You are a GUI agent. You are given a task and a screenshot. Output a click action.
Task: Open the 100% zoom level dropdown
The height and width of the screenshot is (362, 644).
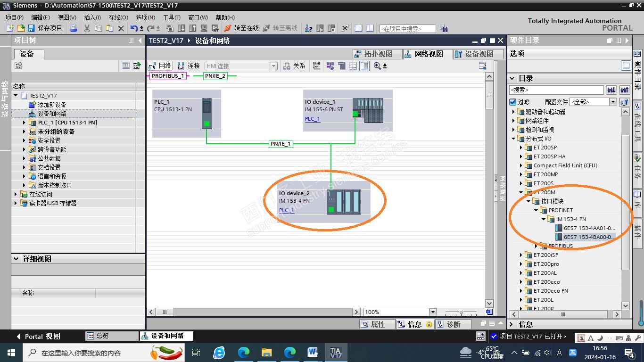(433, 312)
